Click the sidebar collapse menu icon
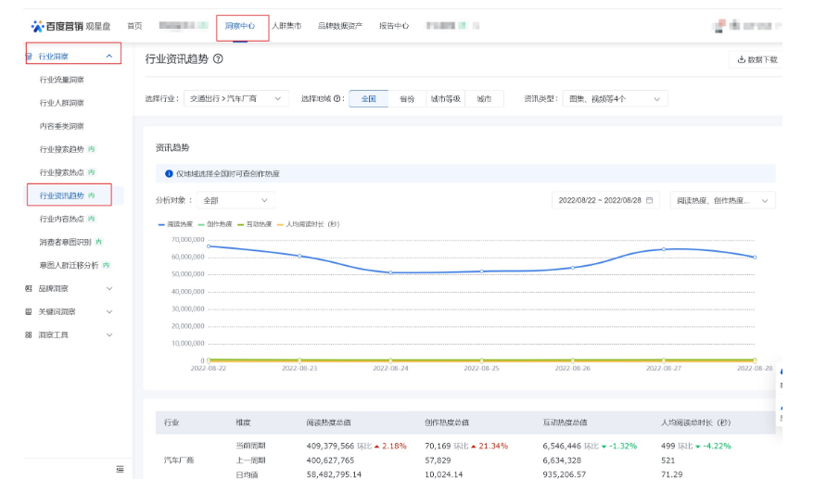839x504 pixels. pos(120,469)
